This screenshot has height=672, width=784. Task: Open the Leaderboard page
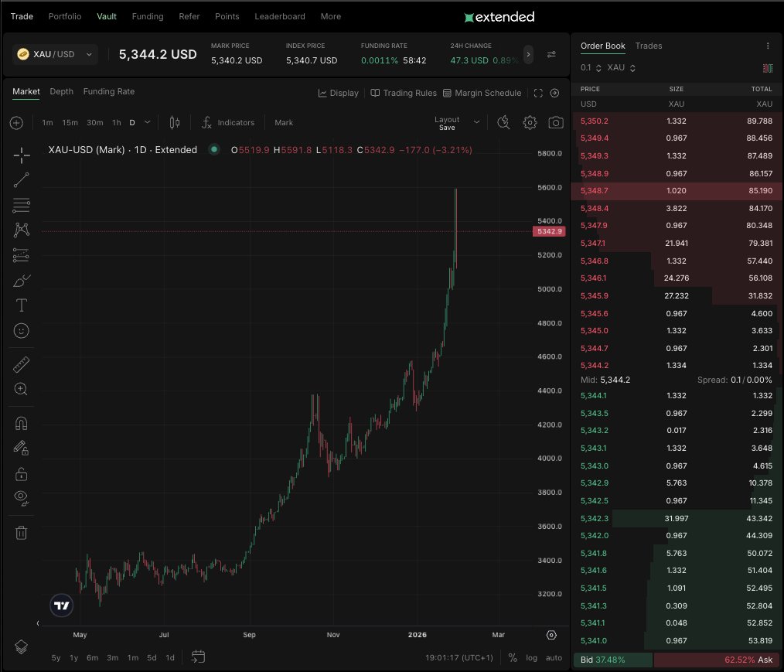pyautogui.click(x=280, y=16)
